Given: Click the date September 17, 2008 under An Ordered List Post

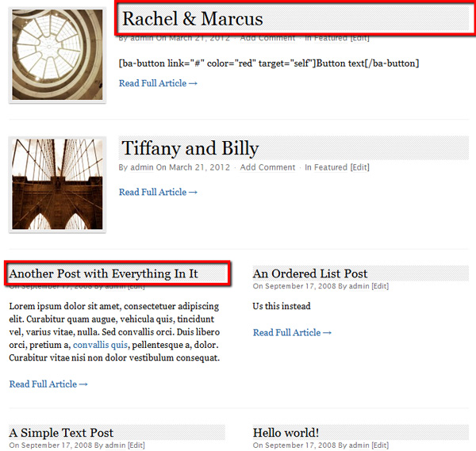Looking at the screenshot, I should [300, 286].
